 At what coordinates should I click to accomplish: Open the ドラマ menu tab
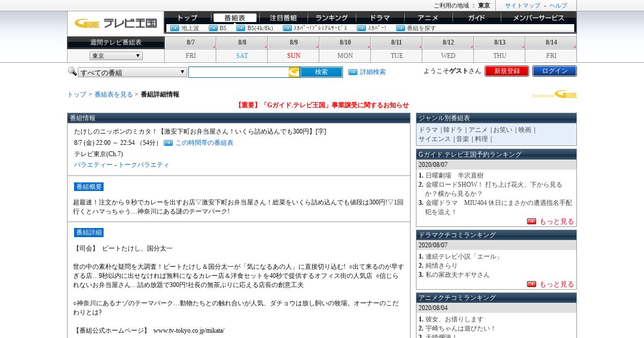[379, 18]
